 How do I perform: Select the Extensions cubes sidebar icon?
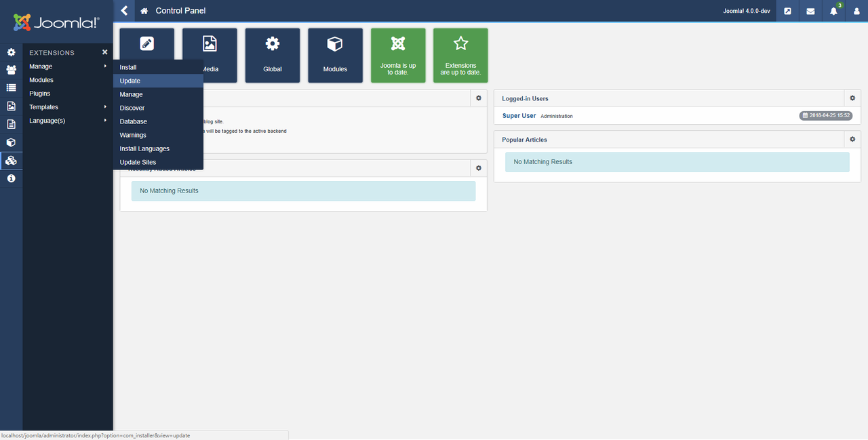pyautogui.click(x=11, y=161)
